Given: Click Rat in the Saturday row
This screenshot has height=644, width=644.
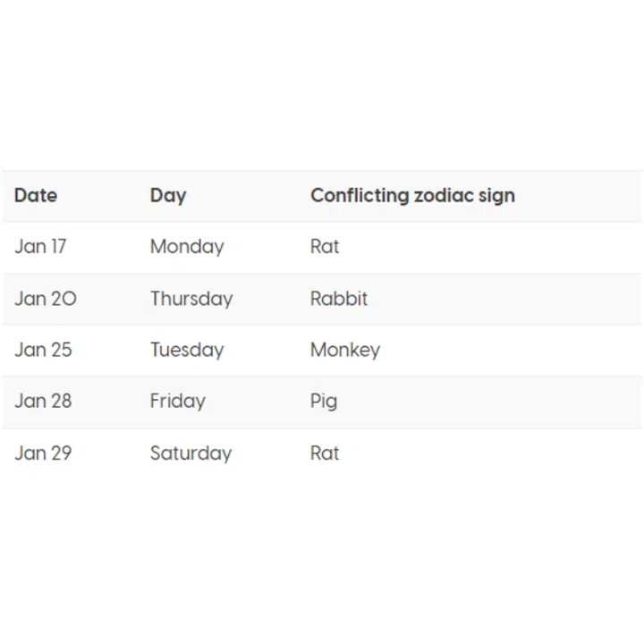Looking at the screenshot, I should click(325, 453).
